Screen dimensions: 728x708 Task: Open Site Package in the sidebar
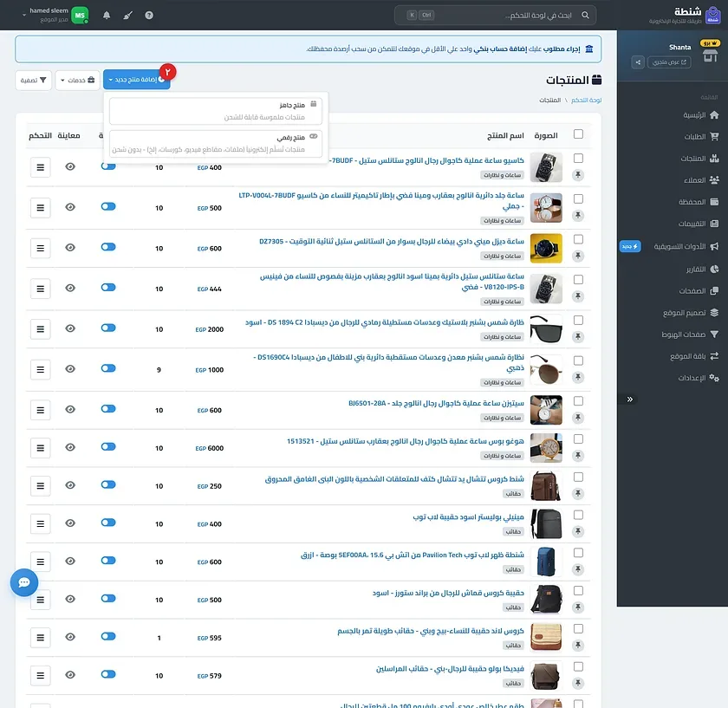[694, 356]
